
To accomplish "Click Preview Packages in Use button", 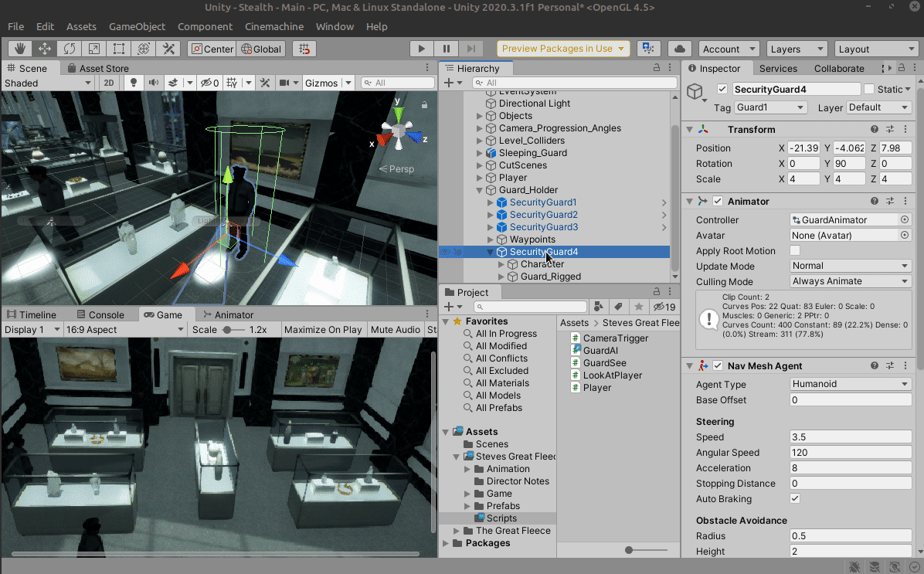I will (x=563, y=49).
